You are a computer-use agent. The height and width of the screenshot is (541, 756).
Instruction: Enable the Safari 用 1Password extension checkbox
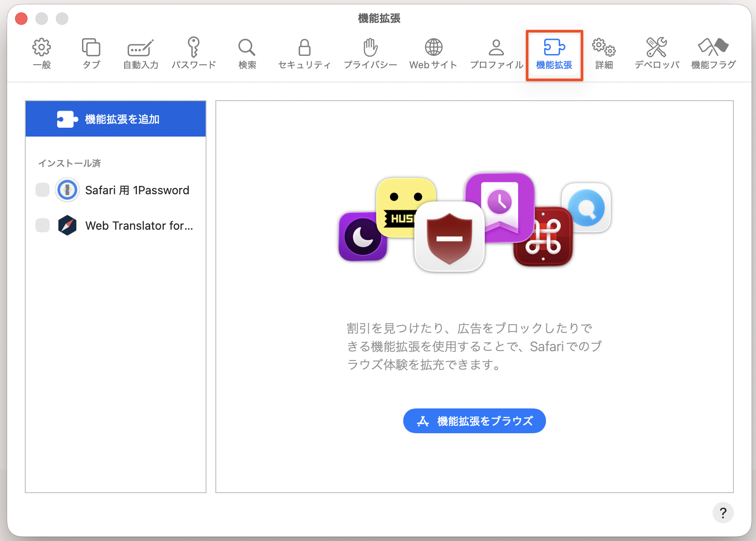click(43, 190)
